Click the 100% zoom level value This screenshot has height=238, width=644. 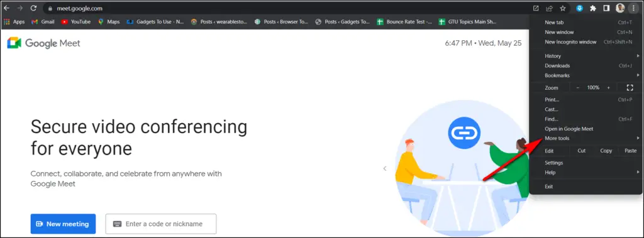coord(592,87)
